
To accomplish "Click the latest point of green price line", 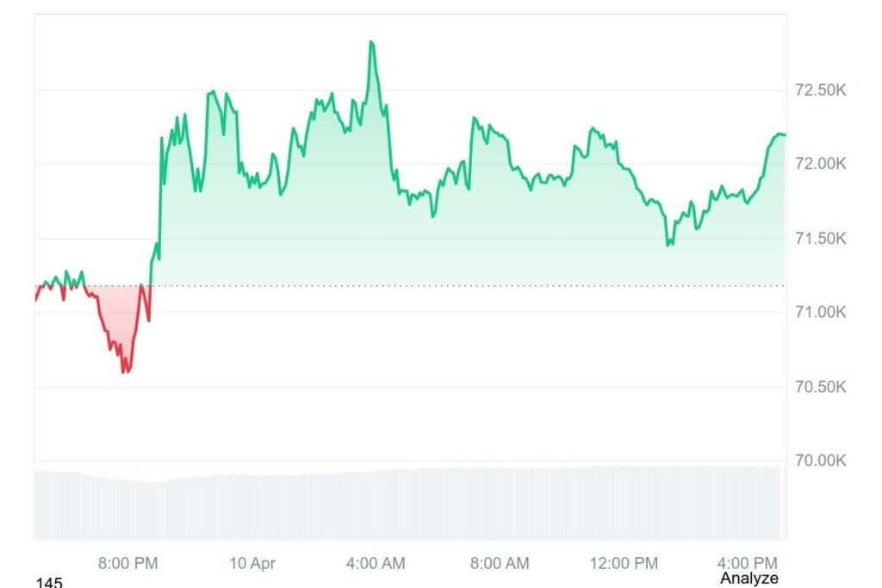I will point(784,134).
